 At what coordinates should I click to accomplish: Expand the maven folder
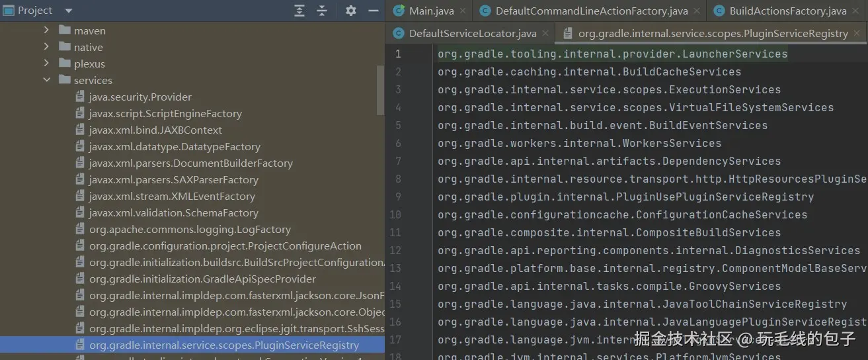tap(46, 30)
